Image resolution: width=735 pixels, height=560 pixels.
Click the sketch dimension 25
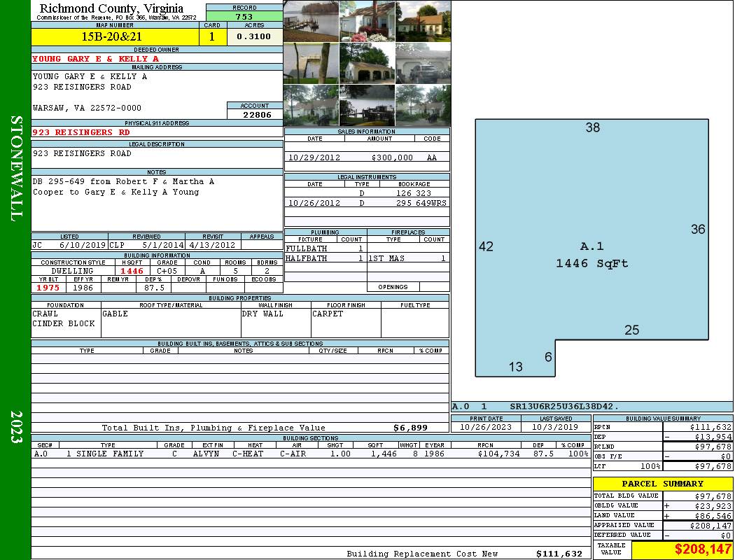(631, 330)
